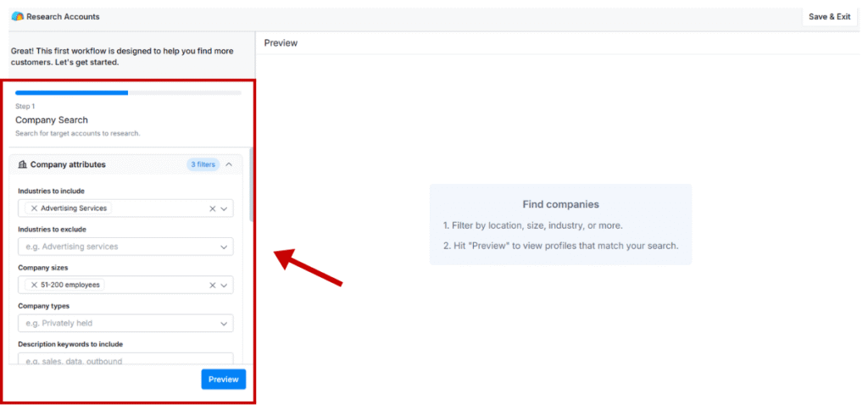Clear all selections in Industries to include
868x416 pixels.
click(x=212, y=208)
